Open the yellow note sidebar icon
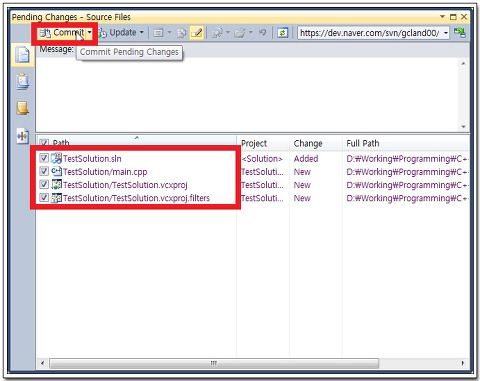The image size is (480, 381). (23, 108)
